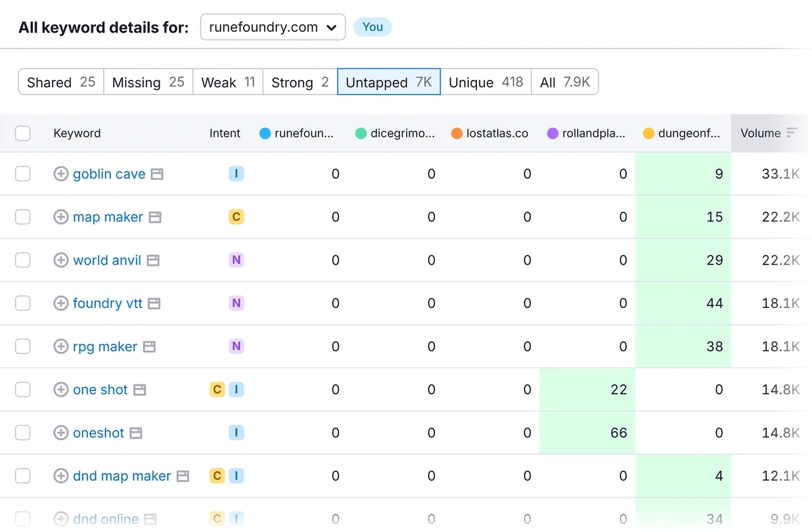Click Navigational intent badge for foundry vtt
Viewport: 812px width, 532px height.
click(236, 303)
